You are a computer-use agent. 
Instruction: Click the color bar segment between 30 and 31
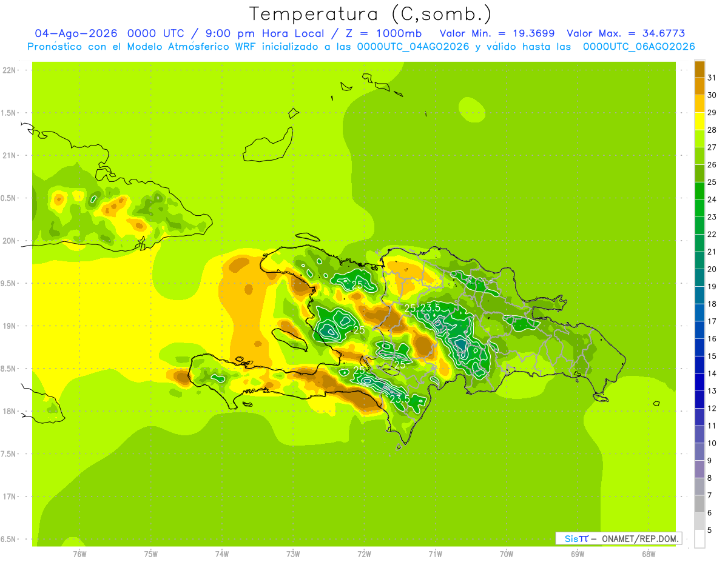click(x=699, y=86)
